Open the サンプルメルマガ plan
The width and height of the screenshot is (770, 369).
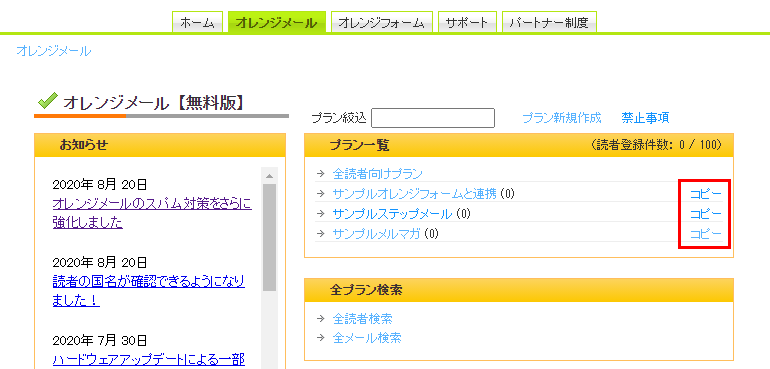tap(376, 234)
